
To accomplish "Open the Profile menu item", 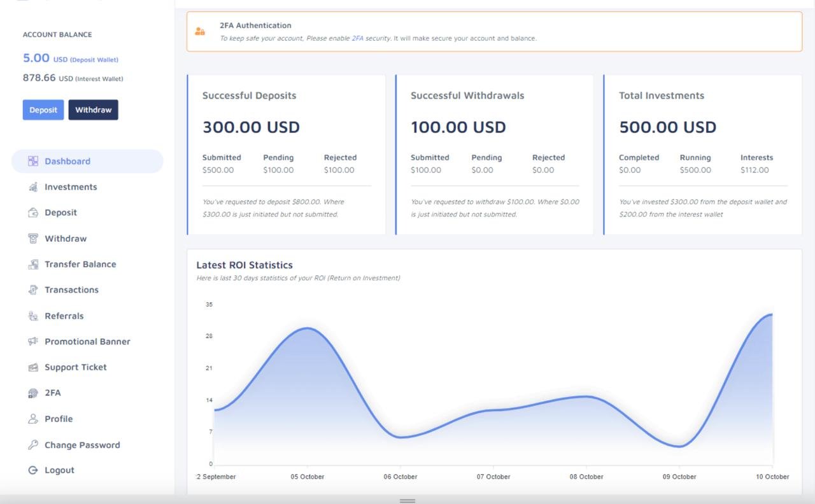I will (59, 419).
